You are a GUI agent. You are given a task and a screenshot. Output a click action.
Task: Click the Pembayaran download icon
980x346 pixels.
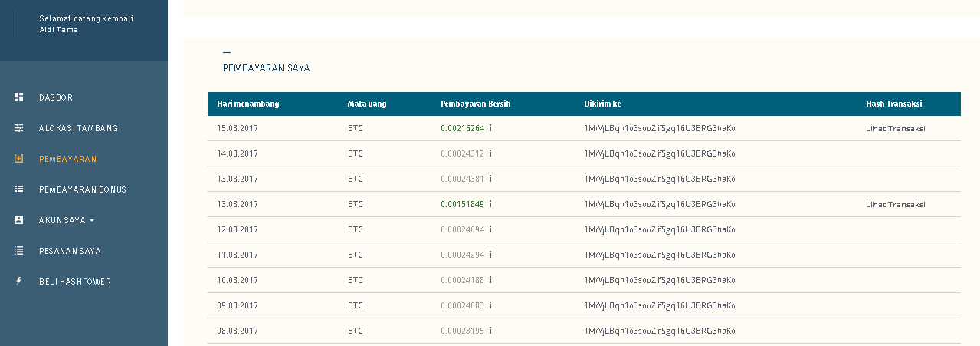(19, 159)
